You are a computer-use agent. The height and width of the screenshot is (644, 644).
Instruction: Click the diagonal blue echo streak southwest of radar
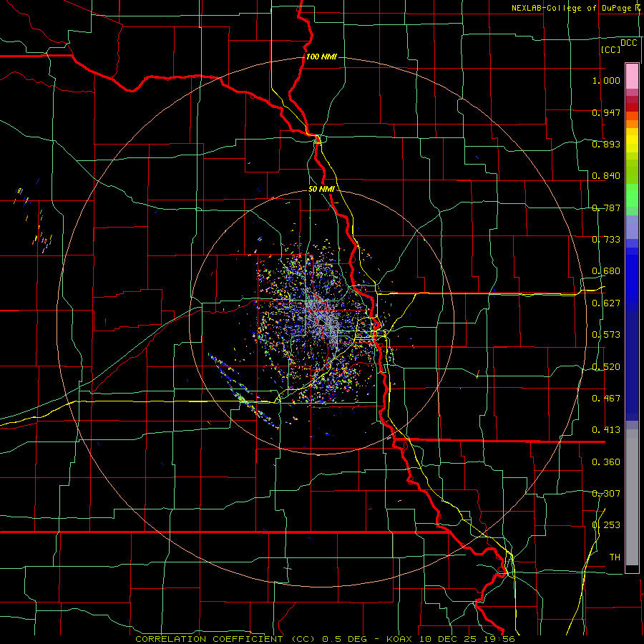click(244, 391)
